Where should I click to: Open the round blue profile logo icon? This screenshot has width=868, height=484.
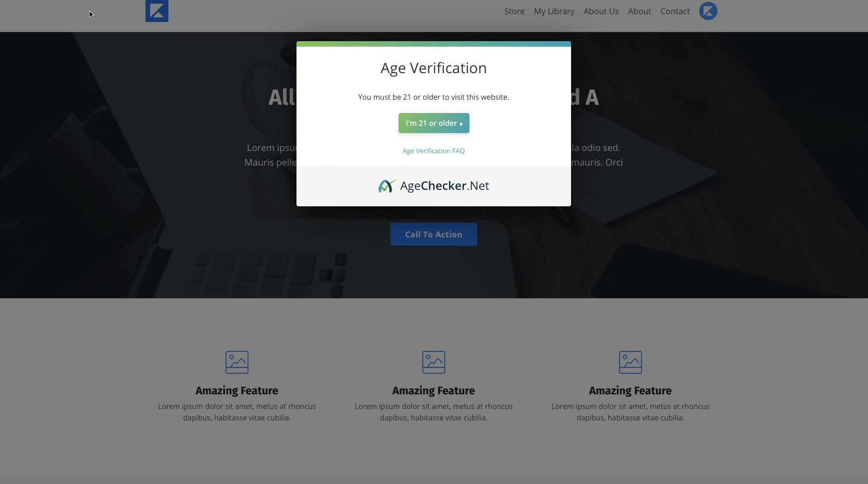point(708,11)
